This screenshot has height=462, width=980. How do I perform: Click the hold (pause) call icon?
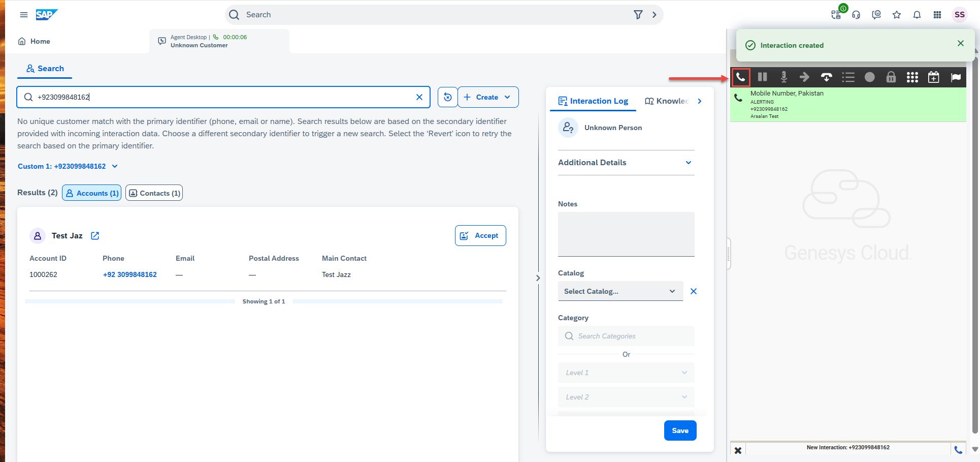pos(762,77)
